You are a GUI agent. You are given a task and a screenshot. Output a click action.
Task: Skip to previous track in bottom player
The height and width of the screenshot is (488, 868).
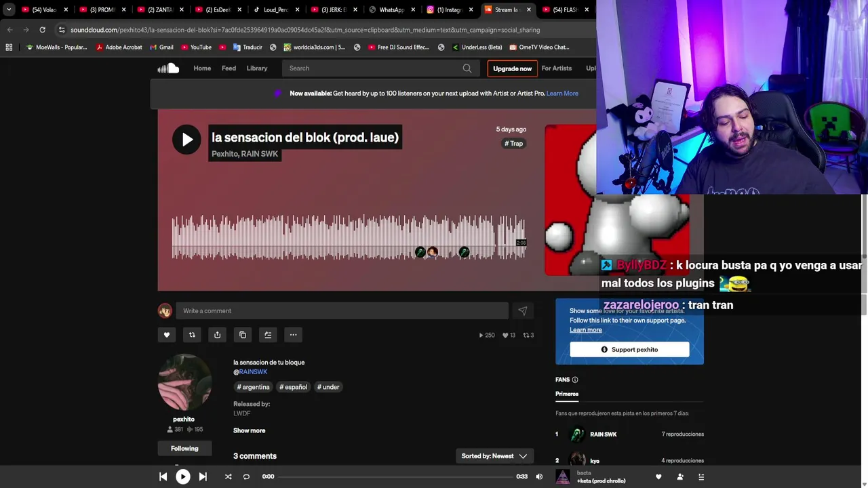pyautogui.click(x=163, y=476)
